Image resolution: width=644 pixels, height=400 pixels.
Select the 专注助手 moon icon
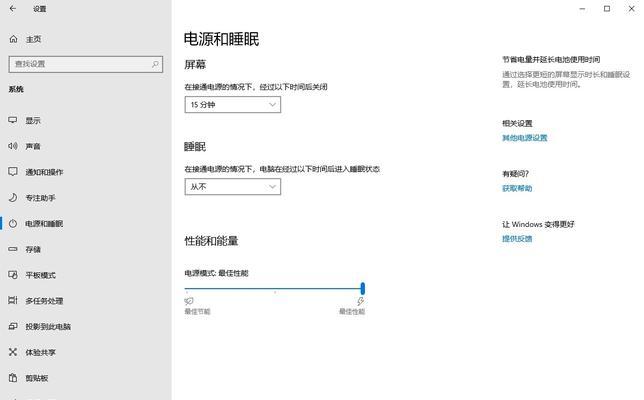[13, 198]
